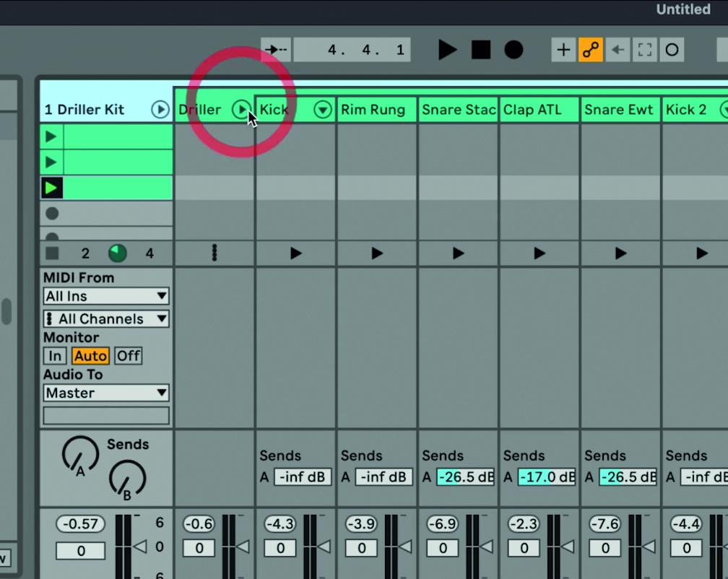Click the Driller Kit volume fader triangle
This screenshot has height=579, width=728.
pos(140,547)
